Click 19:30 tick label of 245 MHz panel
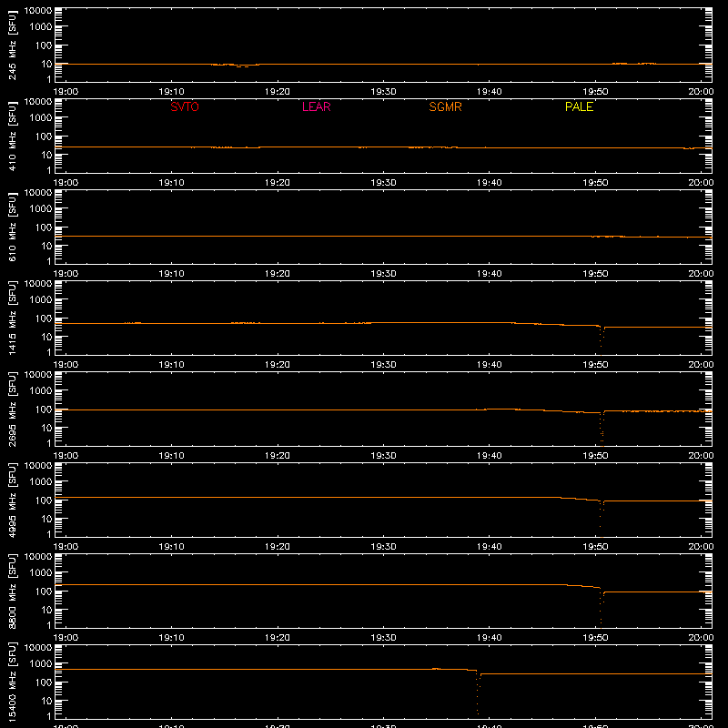The height and width of the screenshot is (728, 728). coord(383,92)
